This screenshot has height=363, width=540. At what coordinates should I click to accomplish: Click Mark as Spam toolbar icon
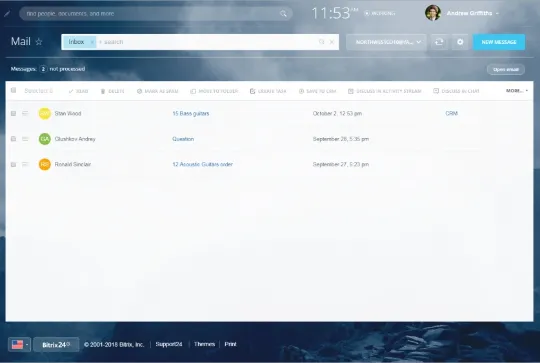139,91
